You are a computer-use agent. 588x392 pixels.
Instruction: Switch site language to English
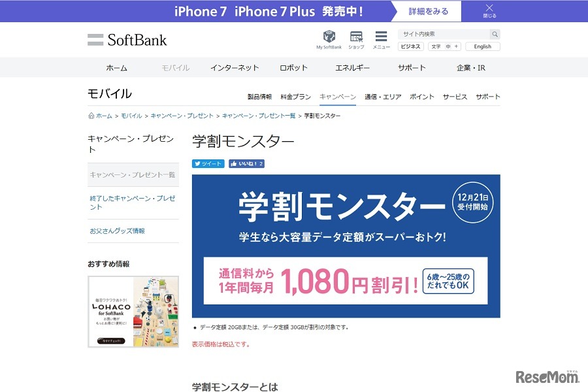point(483,46)
